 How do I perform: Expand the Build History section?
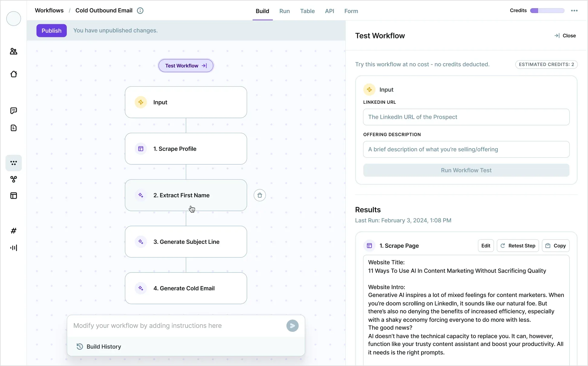point(104,346)
